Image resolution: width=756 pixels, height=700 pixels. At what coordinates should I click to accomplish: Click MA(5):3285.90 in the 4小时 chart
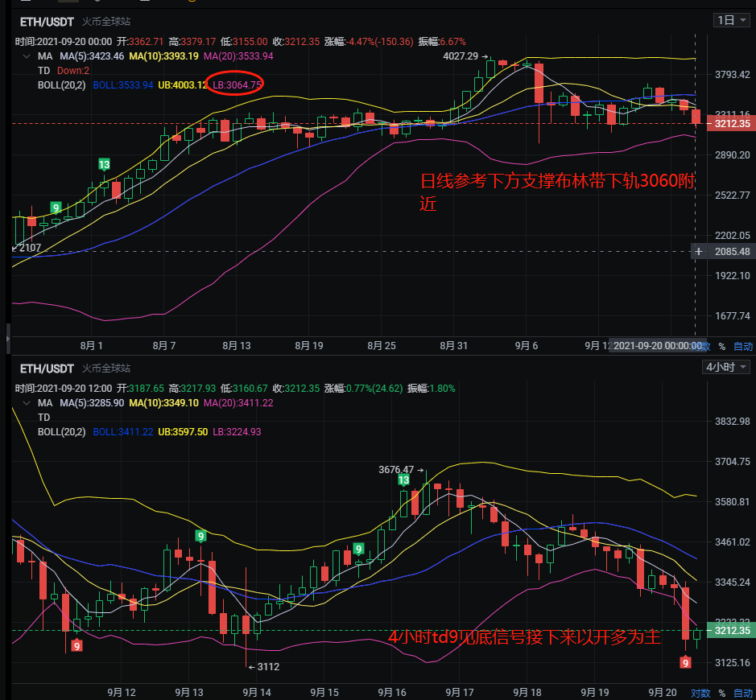92,403
